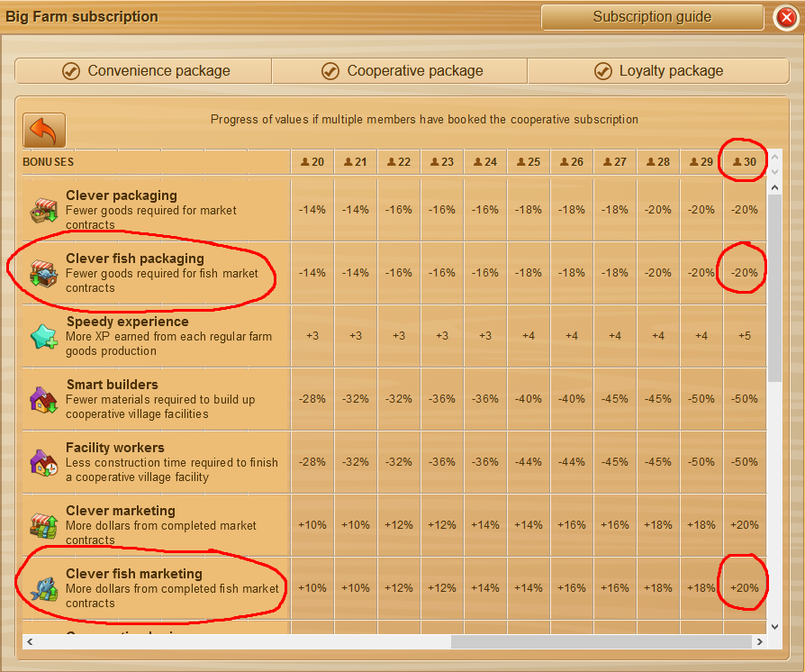Switch to the Convenience package tab
The width and height of the screenshot is (805, 672).
pyautogui.click(x=144, y=71)
